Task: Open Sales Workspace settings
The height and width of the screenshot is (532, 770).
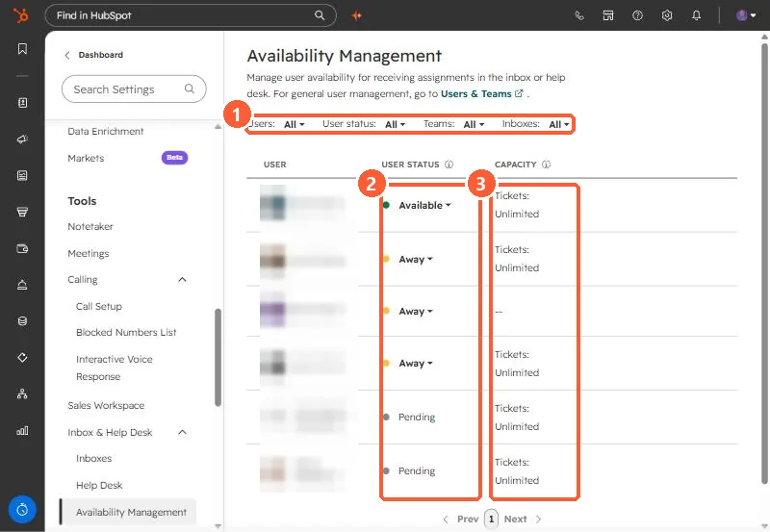Action: [106, 405]
